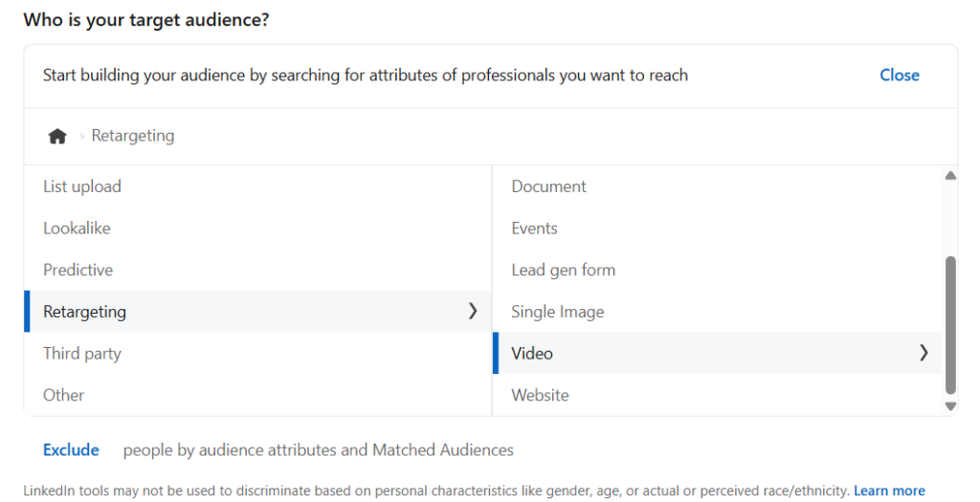Close the audience attributes panel
The width and height of the screenshot is (980, 502).
point(899,75)
